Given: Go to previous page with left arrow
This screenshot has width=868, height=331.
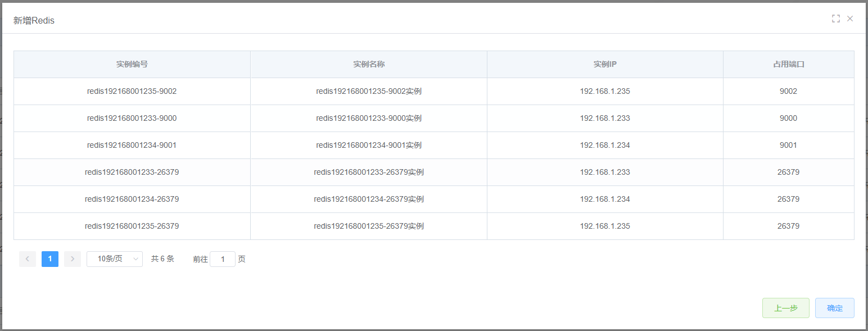Looking at the screenshot, I should pos(28,259).
